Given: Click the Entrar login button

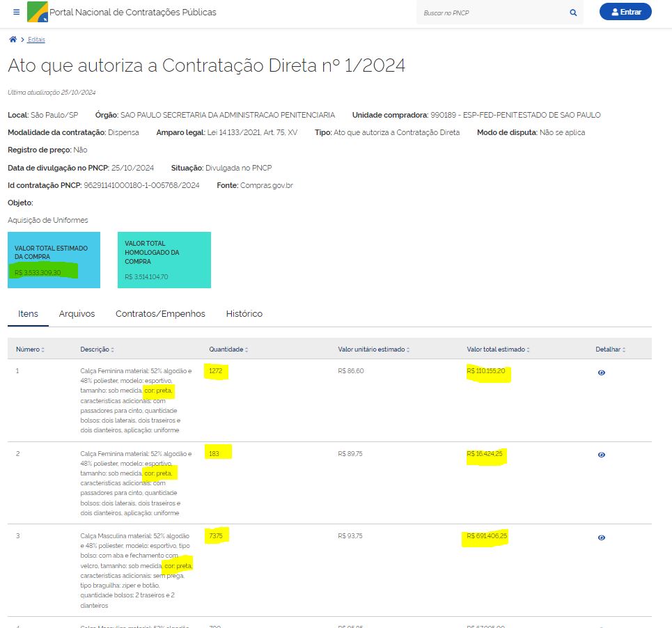Looking at the screenshot, I should point(625,12).
